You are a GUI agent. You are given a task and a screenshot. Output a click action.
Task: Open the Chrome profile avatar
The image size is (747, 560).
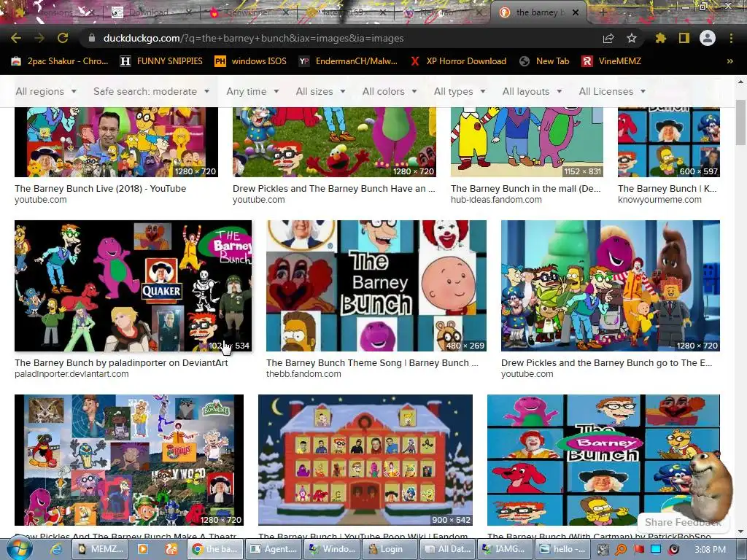click(x=708, y=38)
